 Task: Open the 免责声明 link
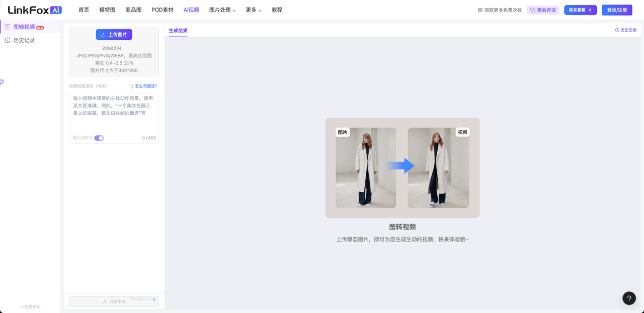pyautogui.click(x=30, y=306)
